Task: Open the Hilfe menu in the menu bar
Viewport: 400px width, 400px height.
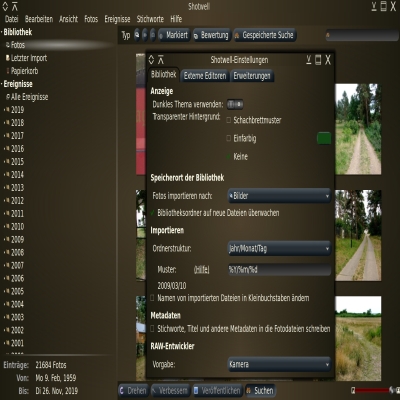Action: point(176,19)
